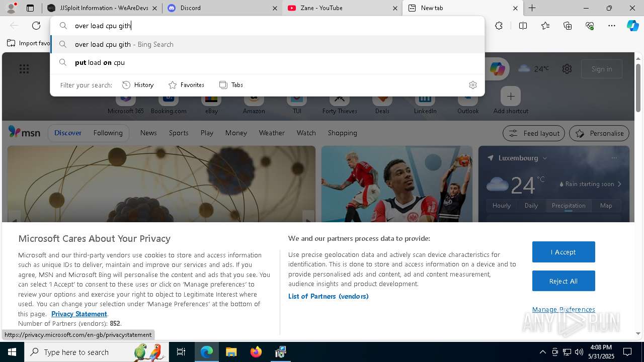Open Split screen icon in toolbar
644x362 pixels.
point(523,26)
